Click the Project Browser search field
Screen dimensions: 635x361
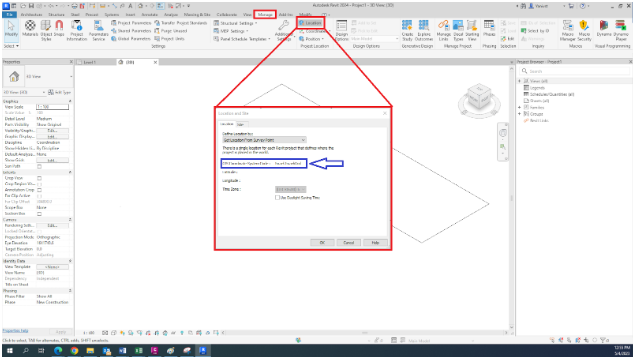574,71
